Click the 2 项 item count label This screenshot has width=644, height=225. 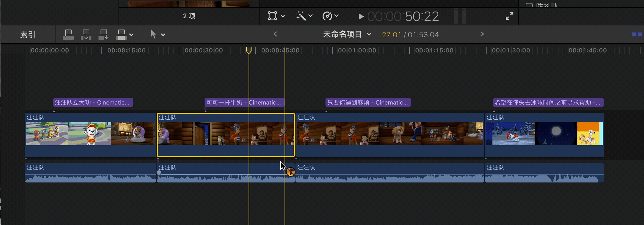(189, 16)
